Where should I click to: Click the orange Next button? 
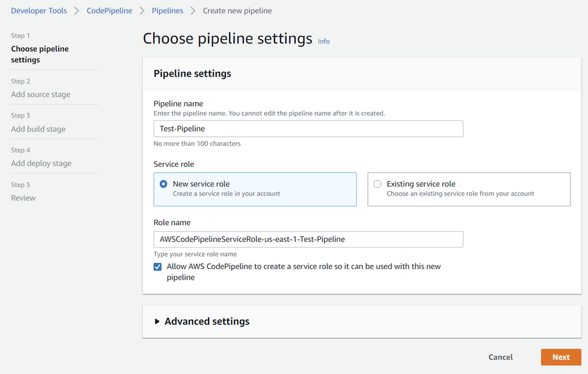(561, 357)
